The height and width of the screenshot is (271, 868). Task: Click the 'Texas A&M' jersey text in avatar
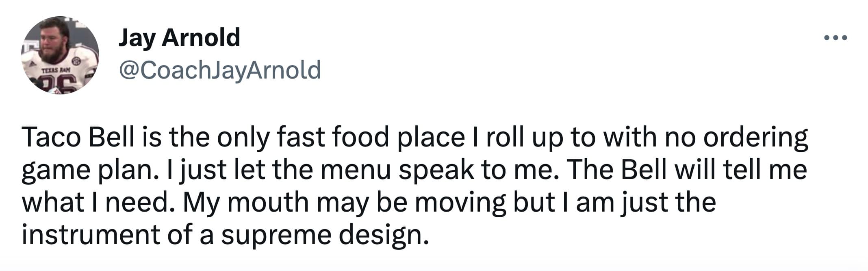click(56, 70)
